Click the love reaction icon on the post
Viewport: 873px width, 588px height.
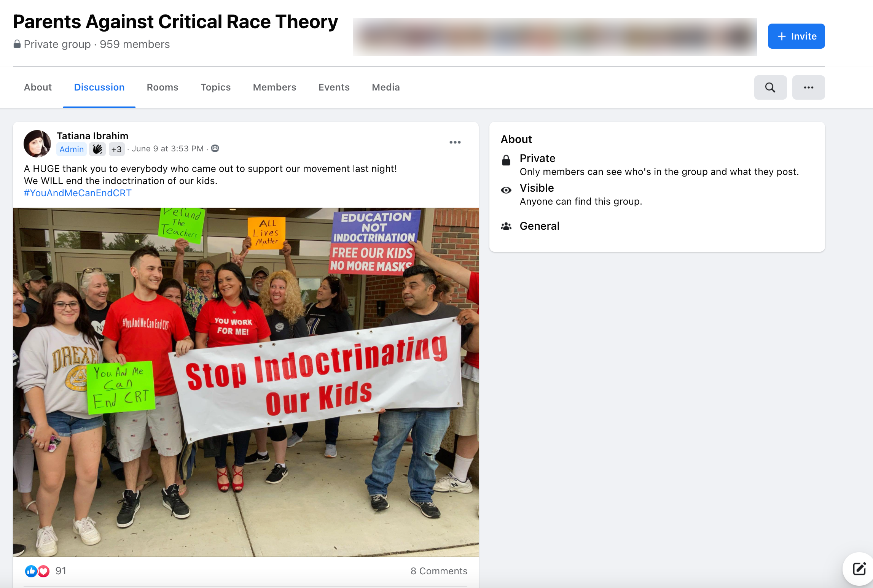pyautogui.click(x=43, y=571)
